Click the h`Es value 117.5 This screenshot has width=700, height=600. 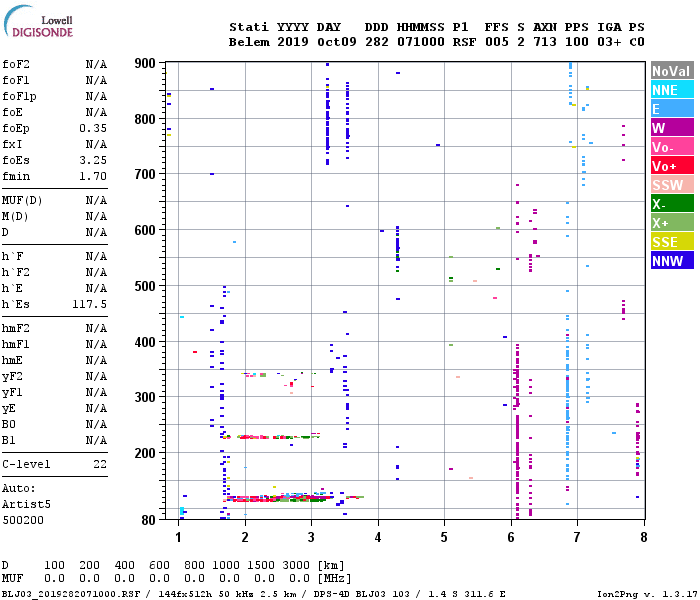[90, 304]
